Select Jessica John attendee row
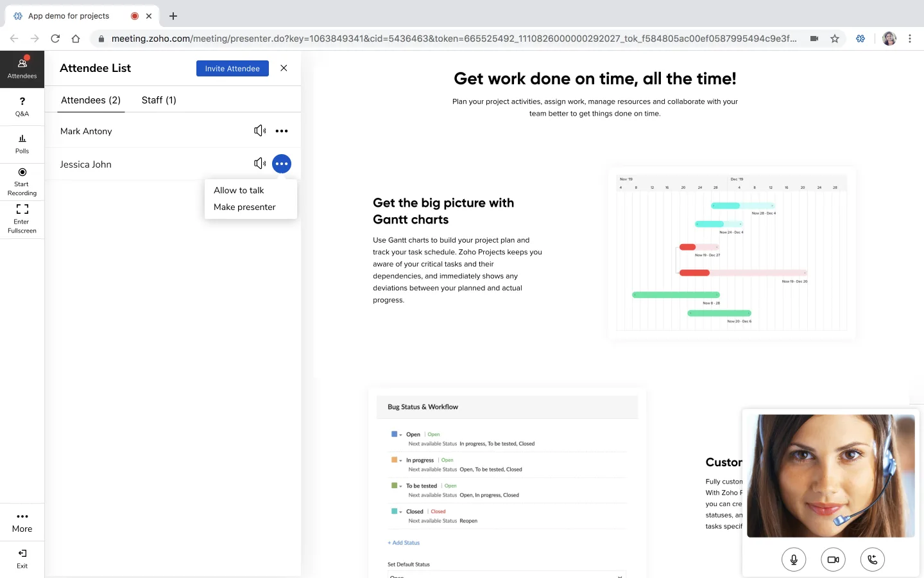The height and width of the screenshot is (578, 924). click(x=173, y=164)
